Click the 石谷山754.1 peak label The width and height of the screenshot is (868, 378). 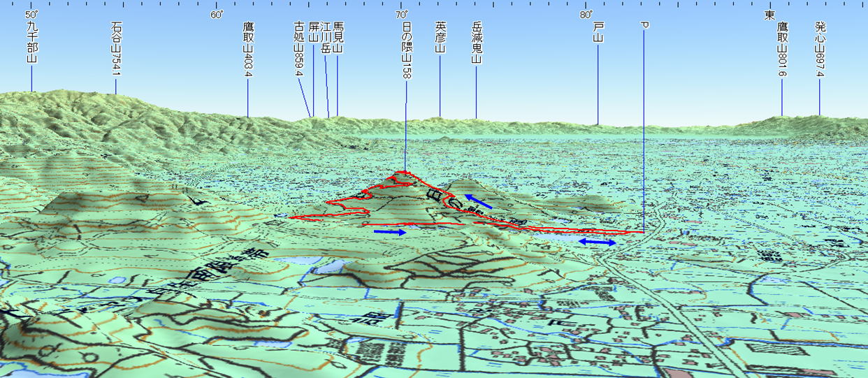116,49
